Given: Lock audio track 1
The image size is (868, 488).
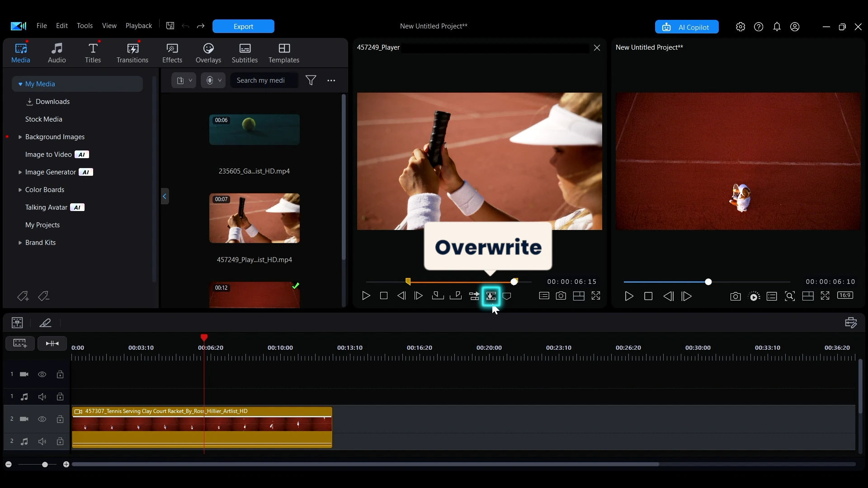Looking at the screenshot, I should (x=60, y=397).
